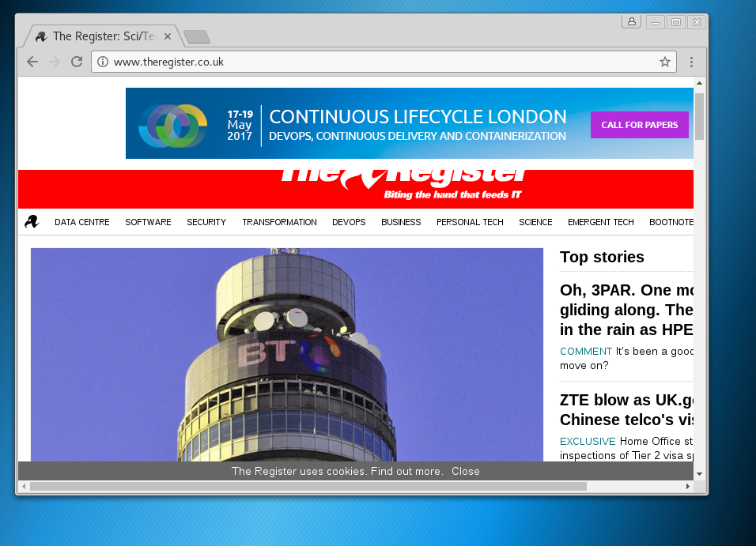This screenshot has height=546, width=756.
Task: Click the COMMENT label under 3PAR story
Action: (586, 352)
